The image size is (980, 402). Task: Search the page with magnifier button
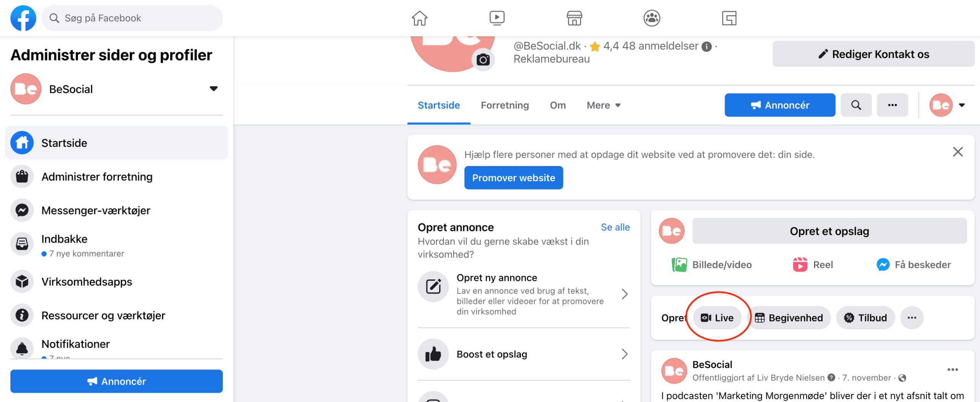click(x=856, y=105)
